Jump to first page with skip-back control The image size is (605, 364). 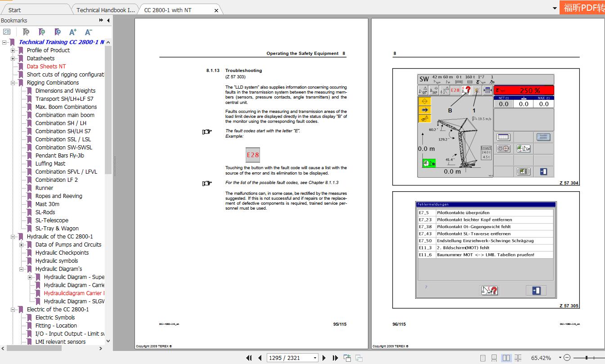(x=248, y=358)
